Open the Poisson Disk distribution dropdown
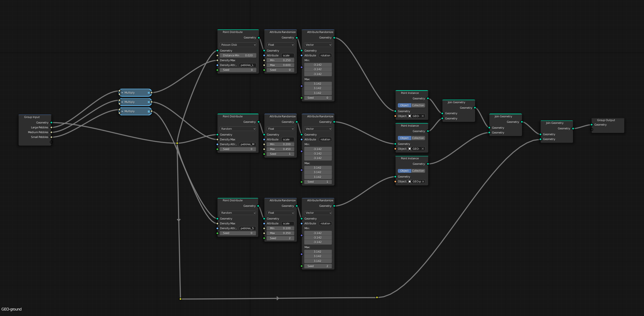This screenshot has width=644, height=316. click(238, 45)
